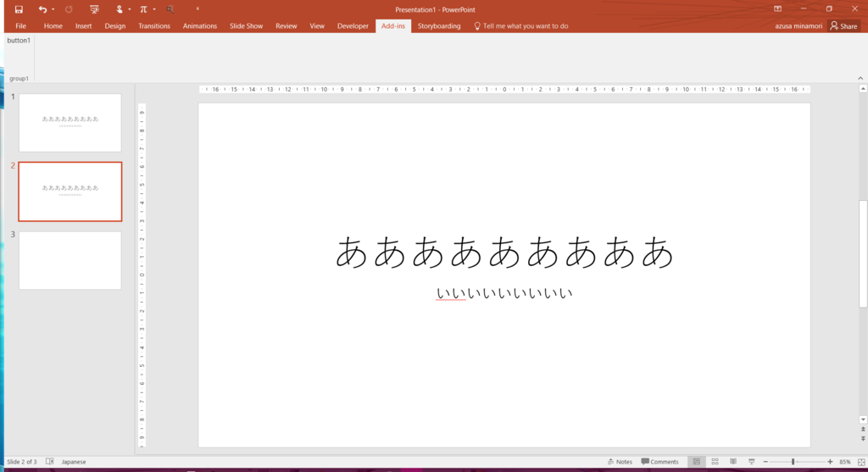Click the vertical ruler beside the slide
The width and height of the screenshot is (868, 472).
point(142,275)
